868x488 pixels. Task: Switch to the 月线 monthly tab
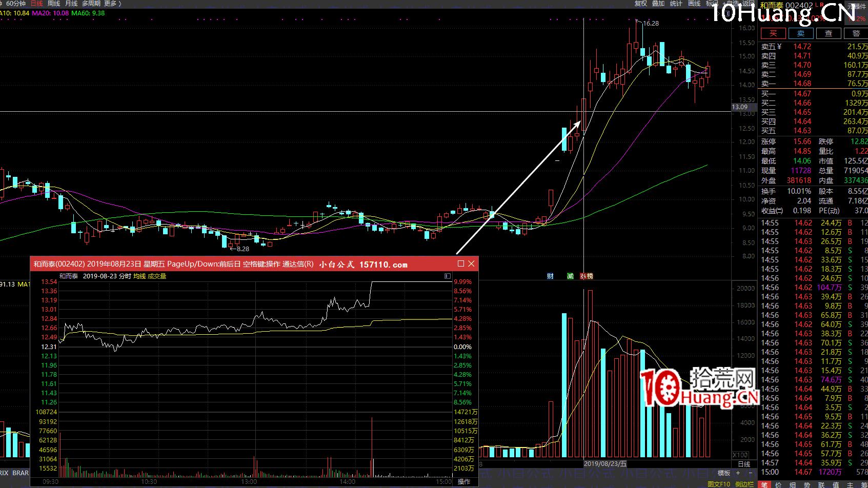[71, 4]
